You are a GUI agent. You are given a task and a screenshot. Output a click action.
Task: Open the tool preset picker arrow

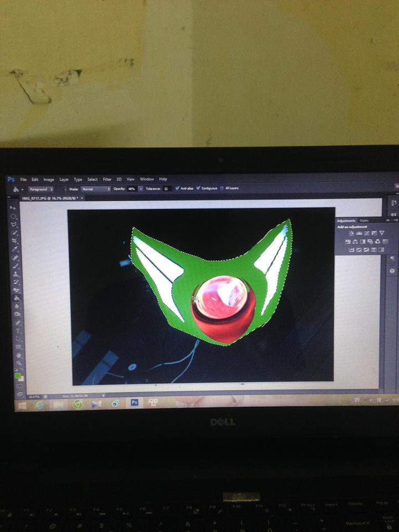tap(22, 190)
